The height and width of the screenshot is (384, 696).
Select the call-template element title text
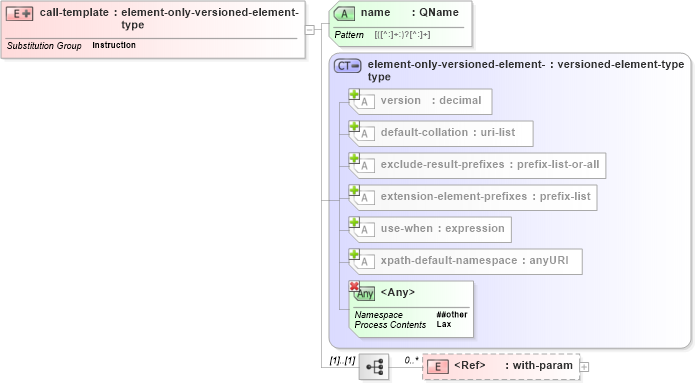(x=169, y=19)
